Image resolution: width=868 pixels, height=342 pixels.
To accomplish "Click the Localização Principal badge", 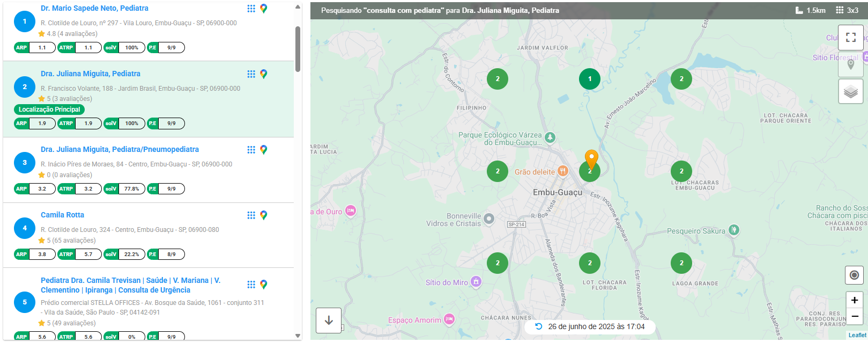I will pyautogui.click(x=49, y=110).
